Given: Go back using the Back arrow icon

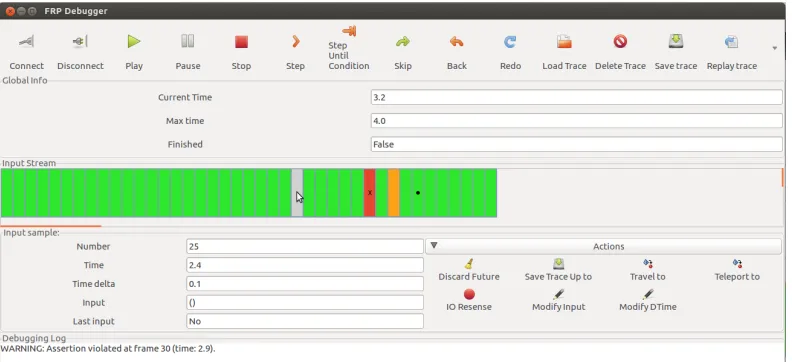Looking at the screenshot, I should 457,41.
